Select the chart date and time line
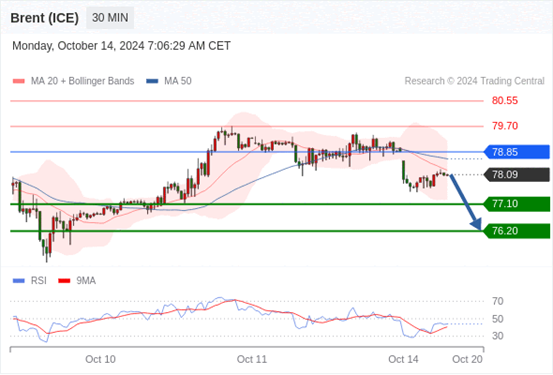Screen dimensions: 553x375 click(121, 46)
